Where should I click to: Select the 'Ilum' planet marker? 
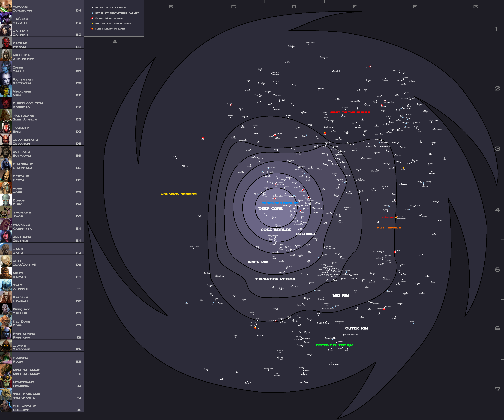click(x=203, y=138)
